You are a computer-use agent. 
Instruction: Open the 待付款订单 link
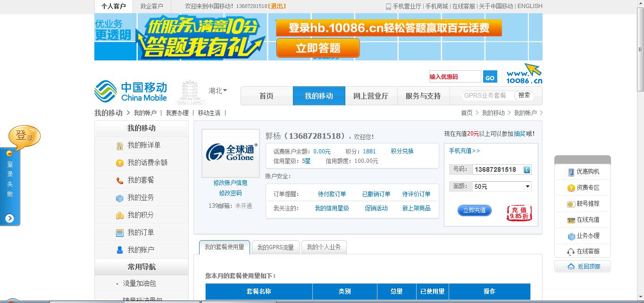[x=332, y=194]
